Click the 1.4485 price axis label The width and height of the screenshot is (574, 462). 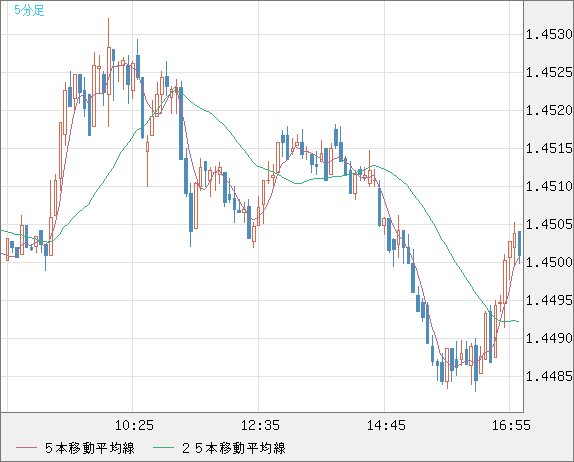(549, 376)
